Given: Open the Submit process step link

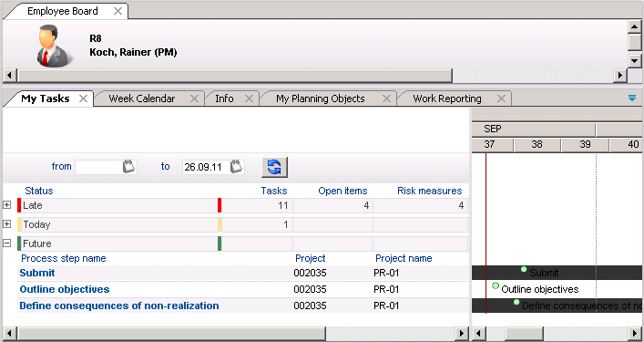Looking at the screenshot, I should click(37, 273).
